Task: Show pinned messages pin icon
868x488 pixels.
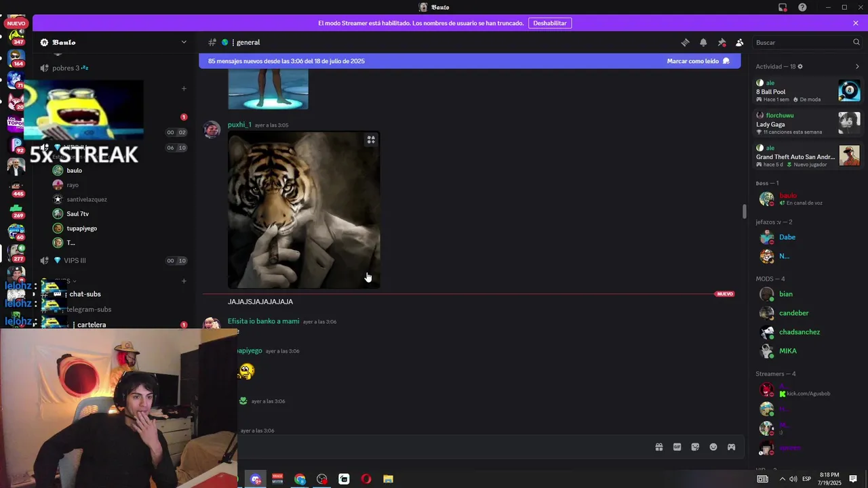Action: coord(722,42)
